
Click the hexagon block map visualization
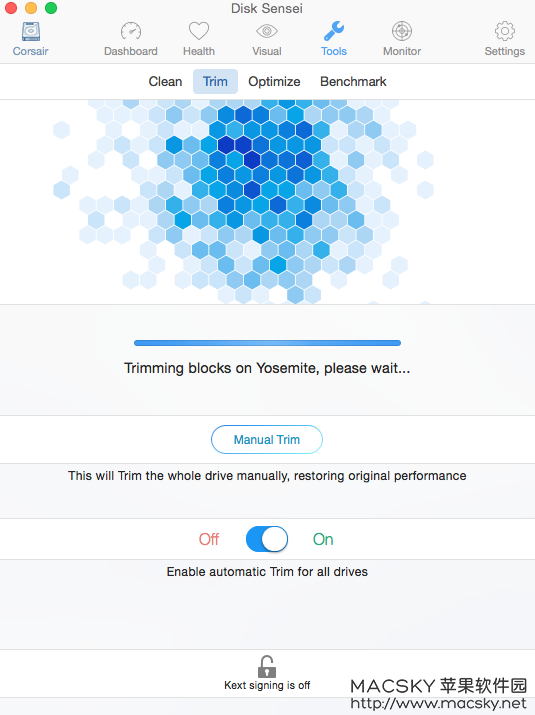244,202
